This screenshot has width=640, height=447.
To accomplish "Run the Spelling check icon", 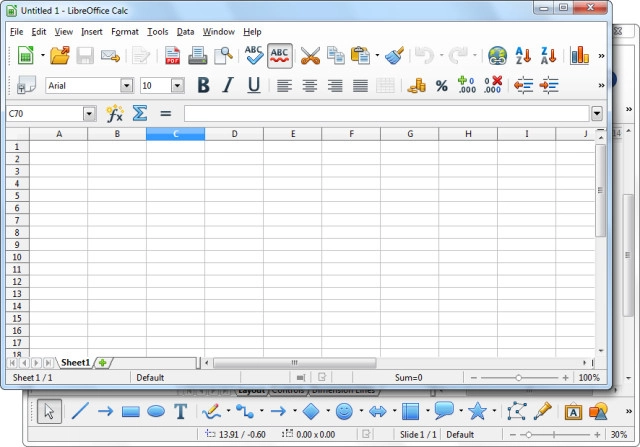I will click(x=253, y=55).
